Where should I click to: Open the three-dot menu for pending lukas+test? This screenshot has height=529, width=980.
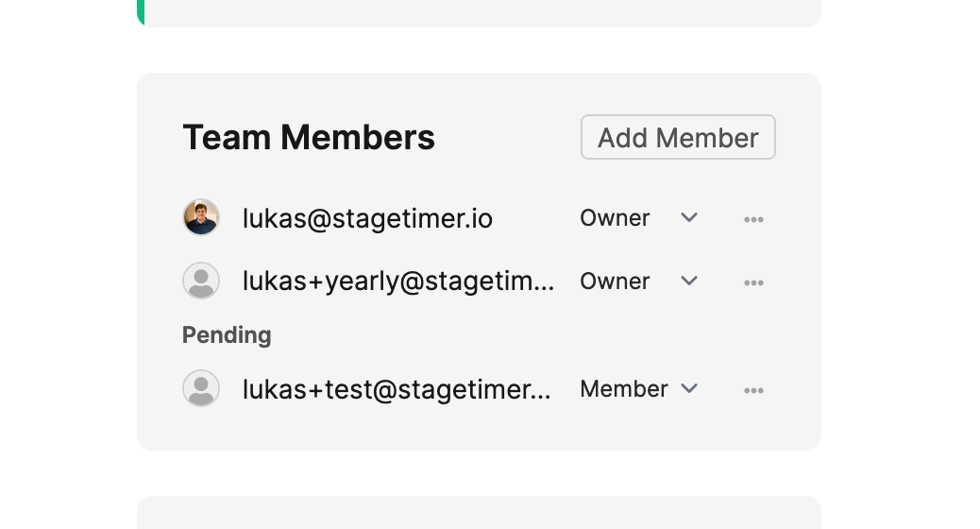[753, 390]
